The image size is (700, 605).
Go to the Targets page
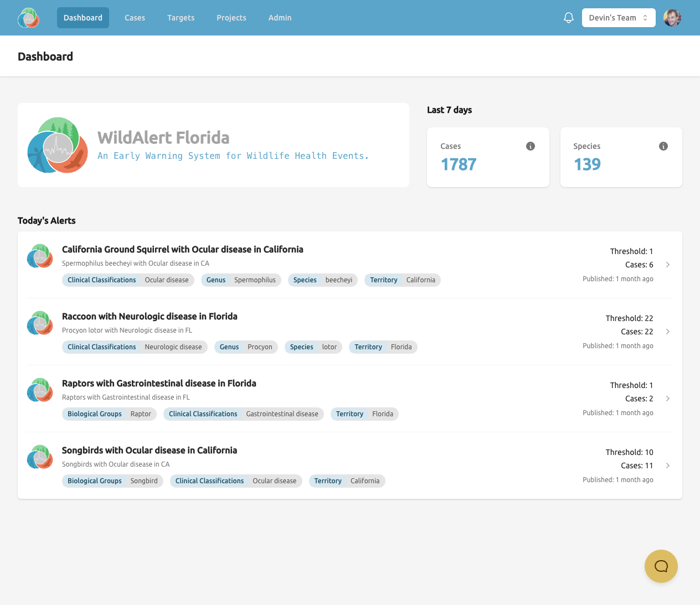coord(181,17)
